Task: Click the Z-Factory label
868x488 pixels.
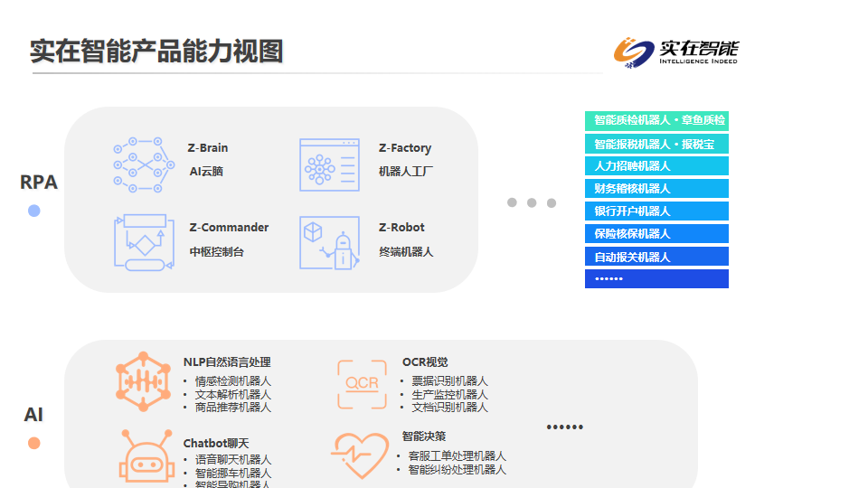Action: [405, 148]
